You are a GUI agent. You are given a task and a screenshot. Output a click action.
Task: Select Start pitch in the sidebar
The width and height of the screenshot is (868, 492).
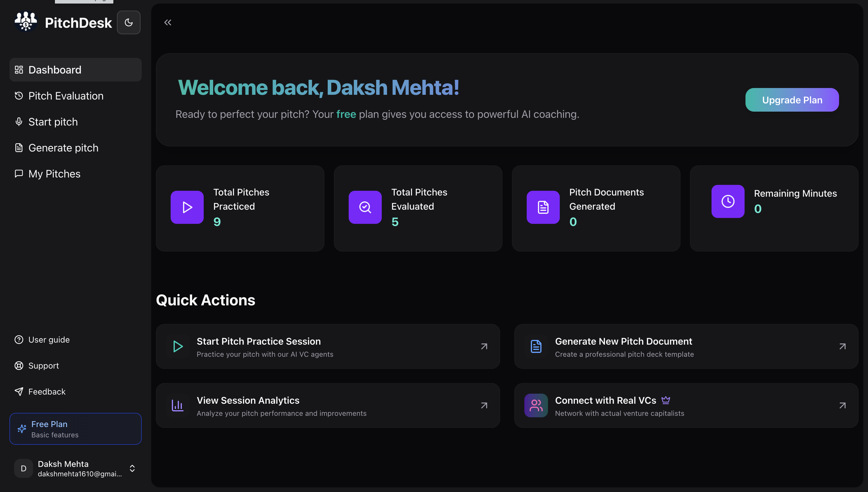pos(53,122)
